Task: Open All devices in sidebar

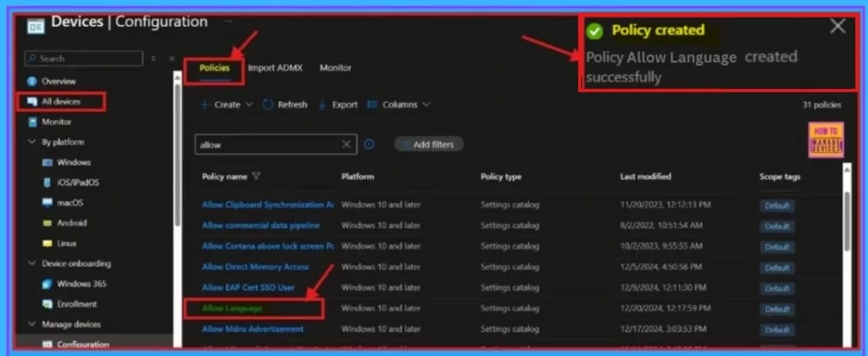Action: click(x=61, y=102)
